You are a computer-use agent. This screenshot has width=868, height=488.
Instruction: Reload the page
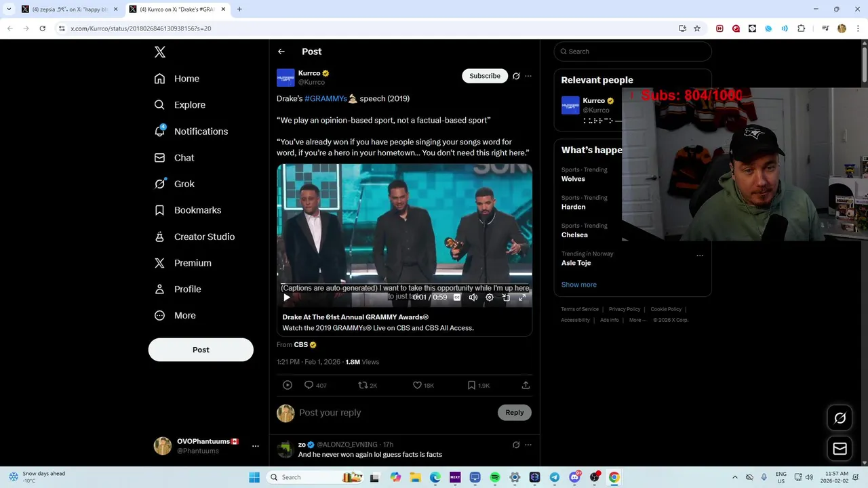42,28
